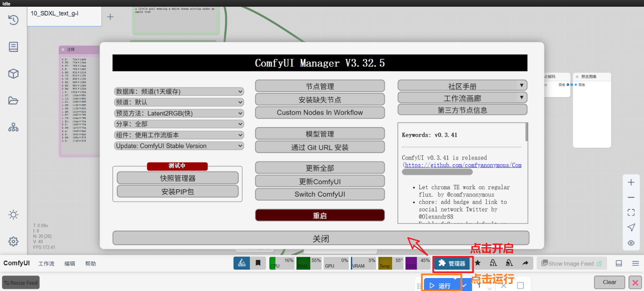Open 模型管理 model manager

tap(320, 134)
